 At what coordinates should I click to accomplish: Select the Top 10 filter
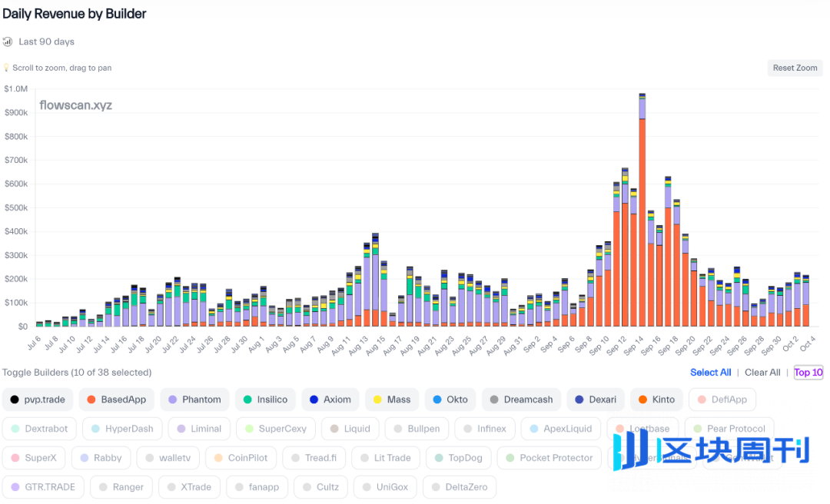[x=808, y=373]
